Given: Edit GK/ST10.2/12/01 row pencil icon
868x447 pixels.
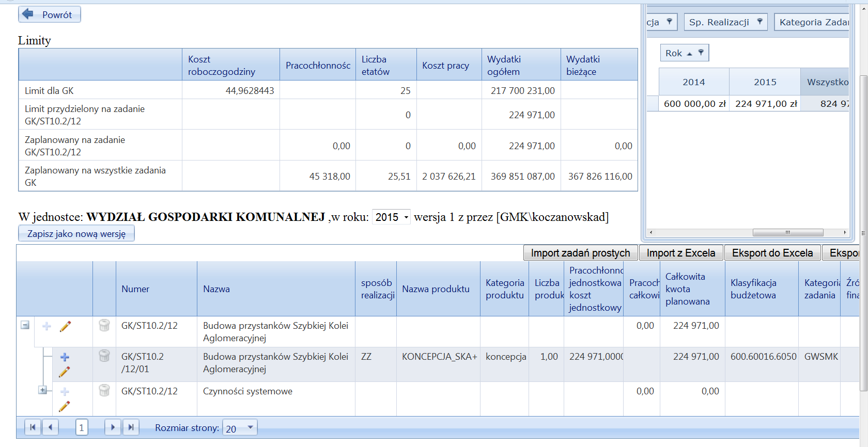Looking at the screenshot, I should [65, 372].
